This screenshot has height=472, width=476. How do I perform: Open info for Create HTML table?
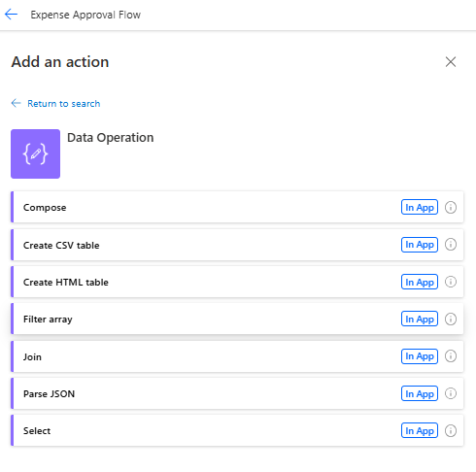tap(451, 282)
